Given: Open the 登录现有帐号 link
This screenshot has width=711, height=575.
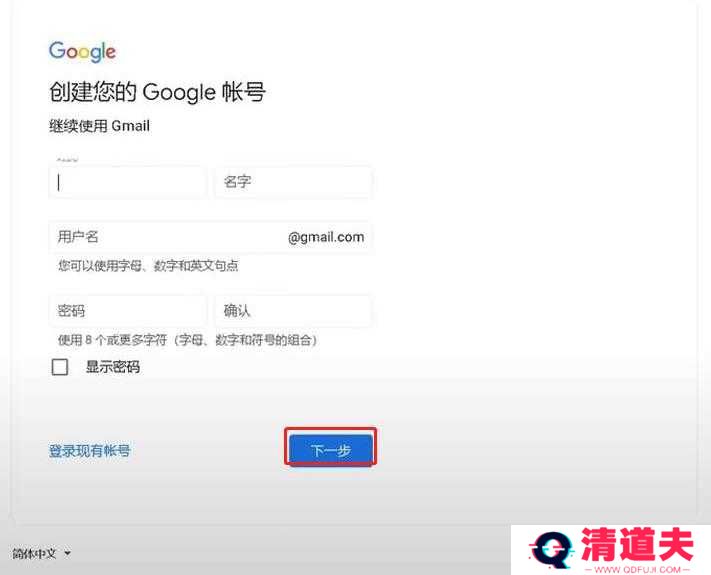Looking at the screenshot, I should tap(89, 451).
